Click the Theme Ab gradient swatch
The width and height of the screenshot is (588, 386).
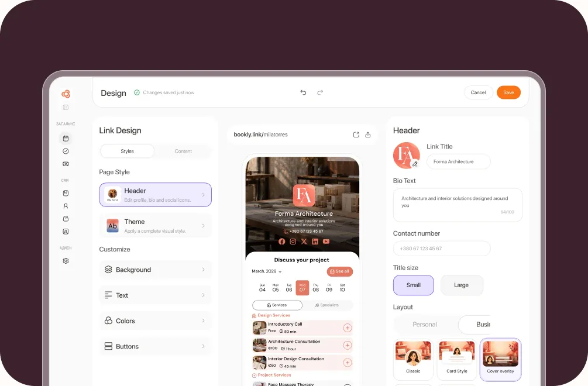point(112,226)
